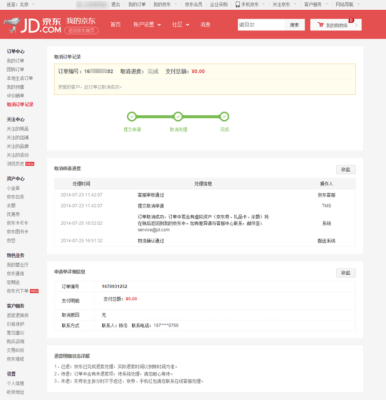Collapse the 取消申请进度 section with 收起
Viewport: 386px width, 400px height.
point(346,170)
